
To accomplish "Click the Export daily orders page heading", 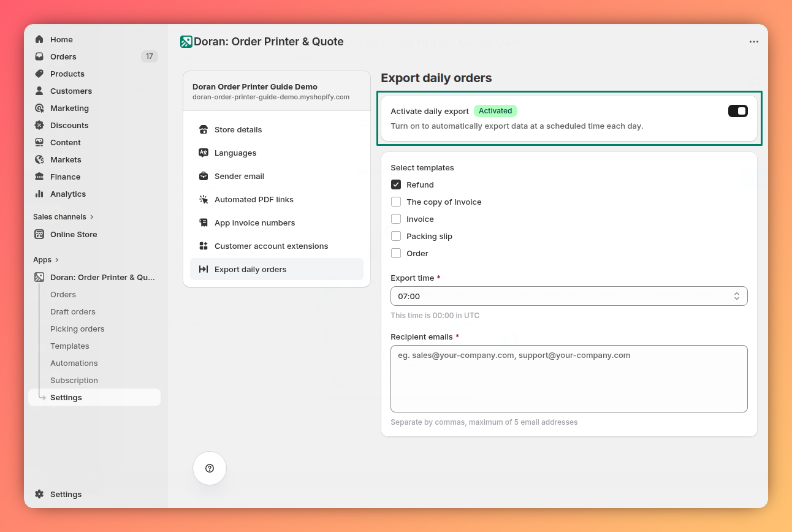I will coord(436,78).
